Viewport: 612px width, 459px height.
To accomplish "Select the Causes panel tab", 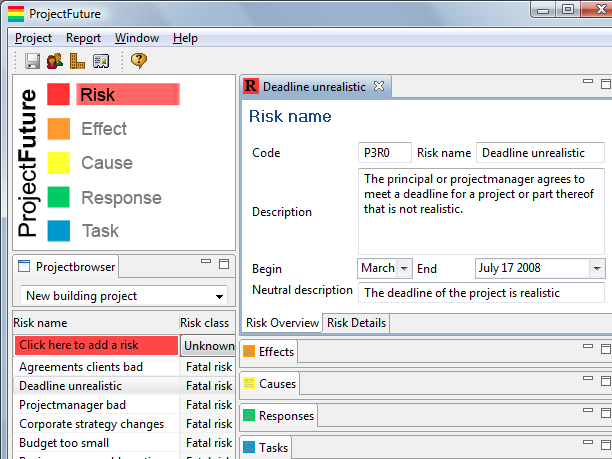I will coord(270,384).
